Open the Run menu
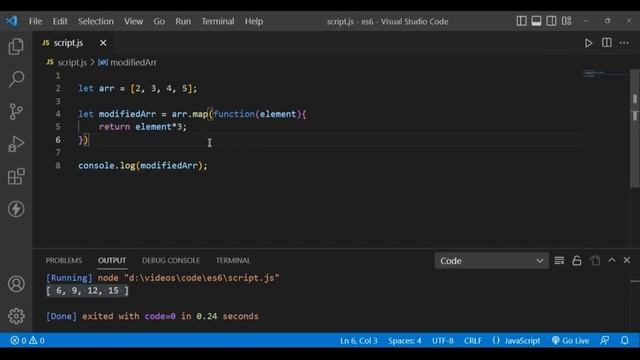This screenshot has height=360, width=640. (183, 21)
